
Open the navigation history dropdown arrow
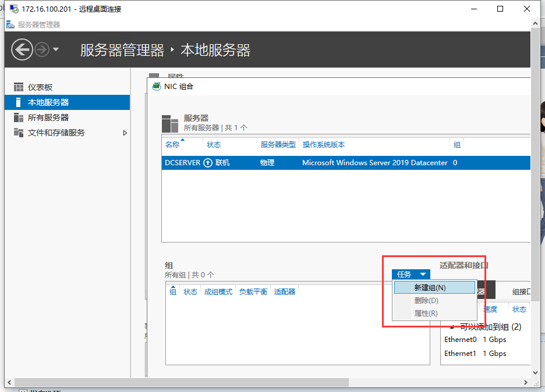click(x=56, y=49)
